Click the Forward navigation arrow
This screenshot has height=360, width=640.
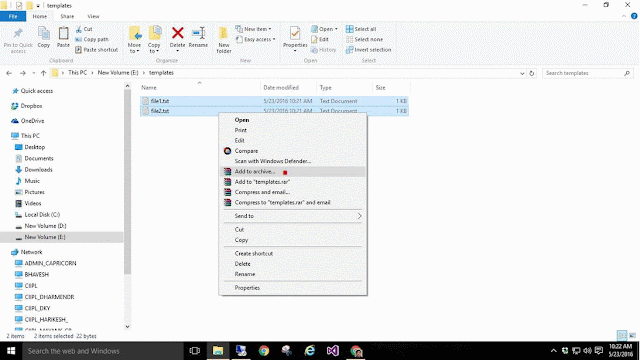click(22, 73)
